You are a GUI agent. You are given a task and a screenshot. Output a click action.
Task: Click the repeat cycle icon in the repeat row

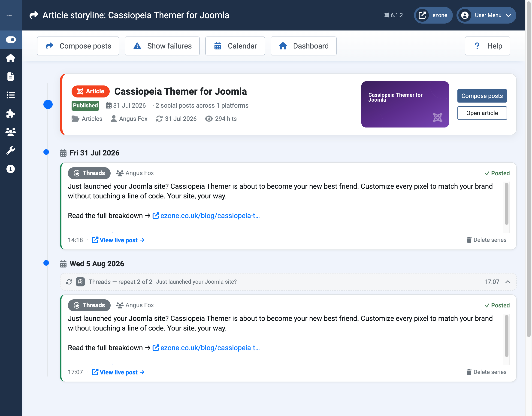(69, 282)
